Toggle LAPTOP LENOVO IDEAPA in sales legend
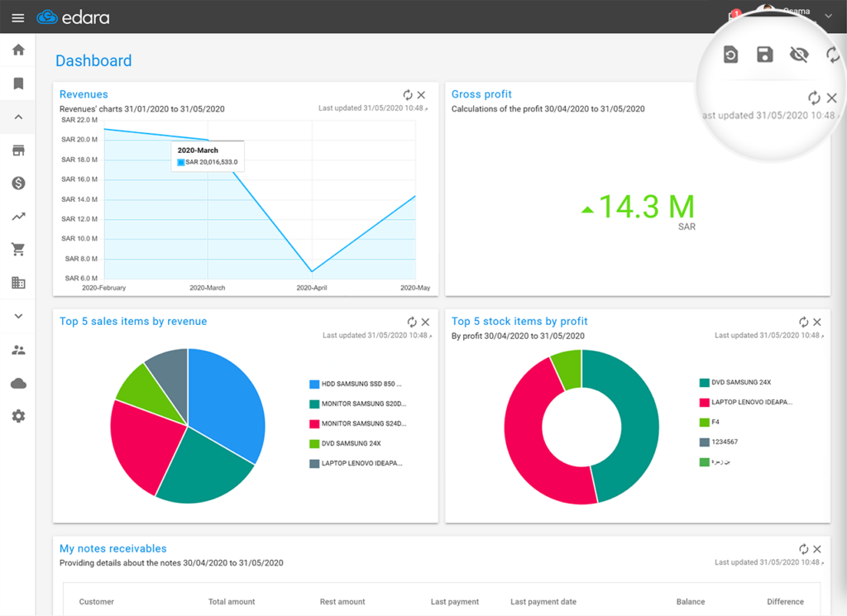Viewport: 847px width, 616px height. pyautogui.click(x=356, y=463)
